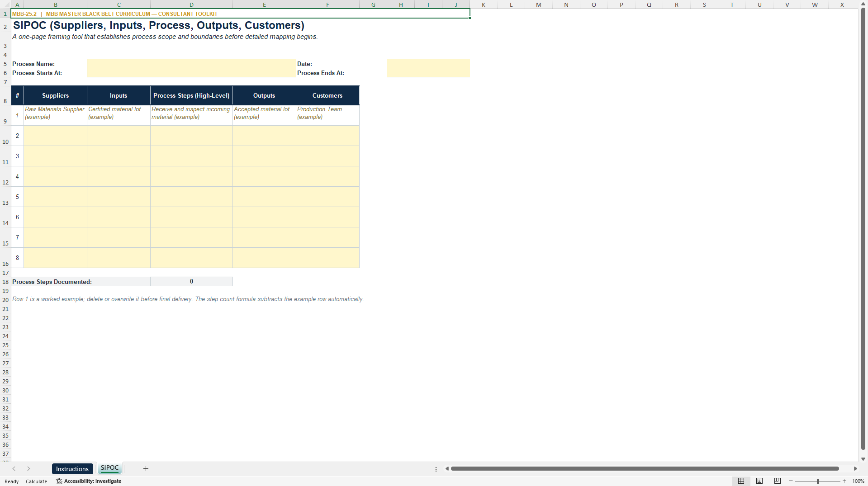Click the vertical scrollbar thumb
The image size is (868, 486).
click(x=863, y=228)
